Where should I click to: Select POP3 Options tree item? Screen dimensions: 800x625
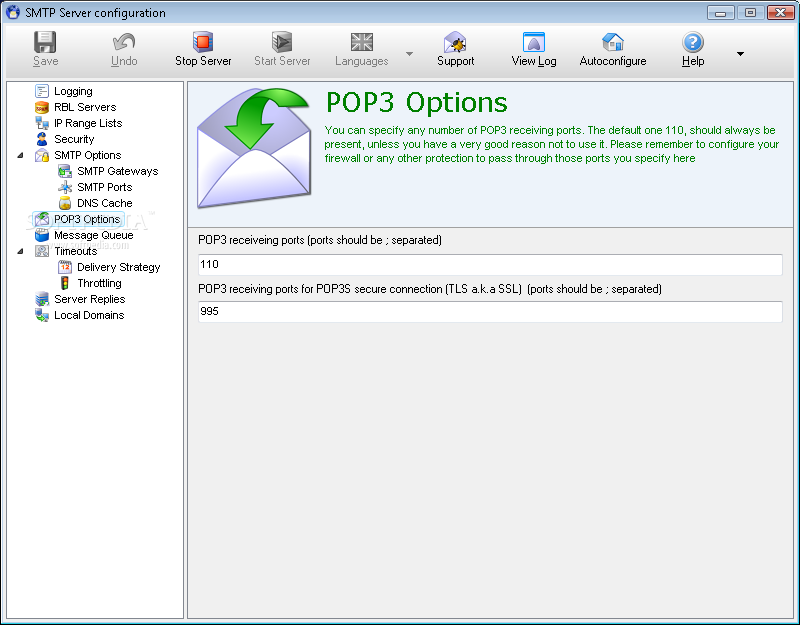pyautogui.click(x=87, y=219)
